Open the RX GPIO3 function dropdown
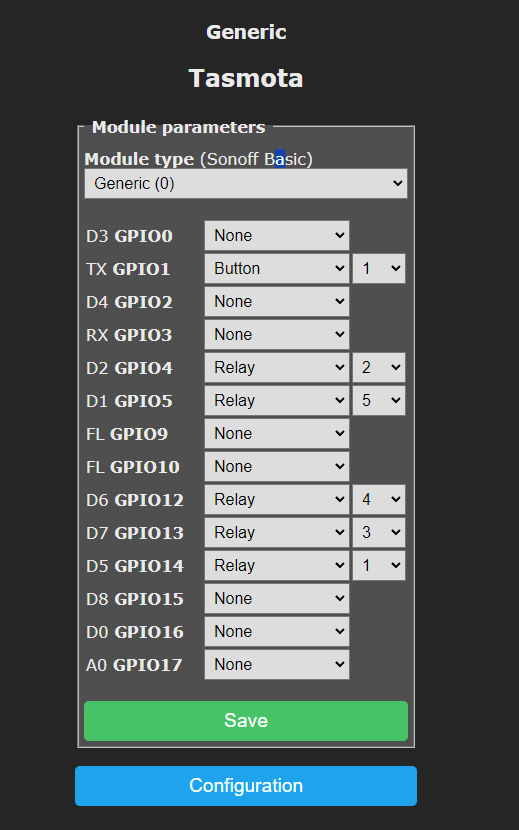The height and width of the screenshot is (830, 519). click(x=277, y=335)
